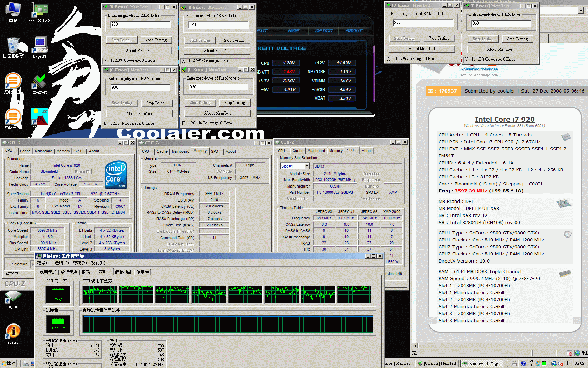Switch to 網路功能 tab in Task Manager
The width and height of the screenshot is (588, 368).
point(124,272)
